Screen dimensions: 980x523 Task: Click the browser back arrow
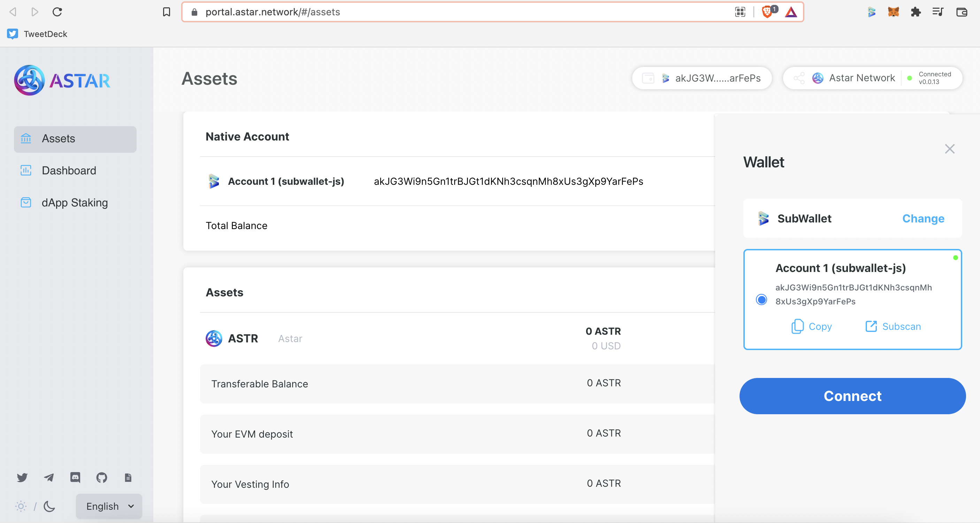(x=13, y=12)
